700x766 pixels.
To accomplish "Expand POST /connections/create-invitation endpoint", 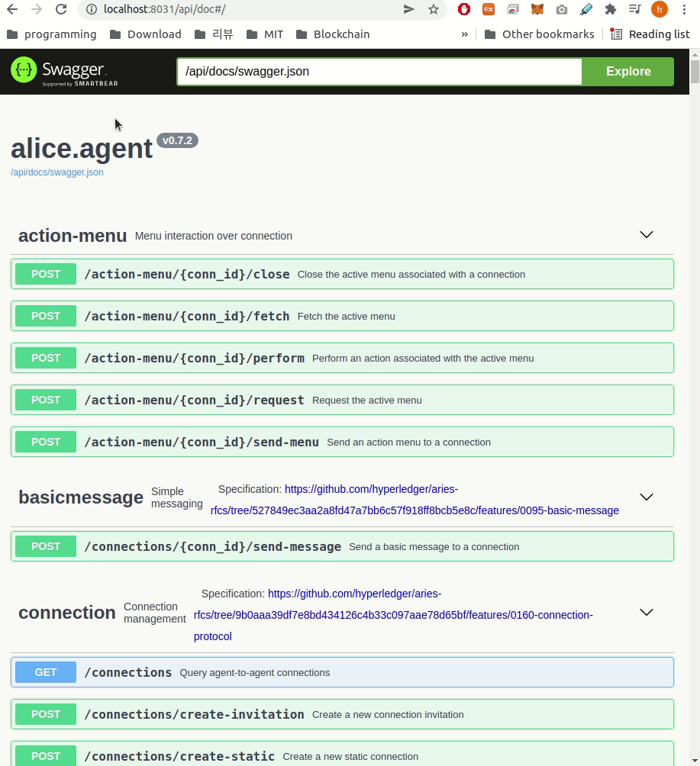I will click(342, 715).
